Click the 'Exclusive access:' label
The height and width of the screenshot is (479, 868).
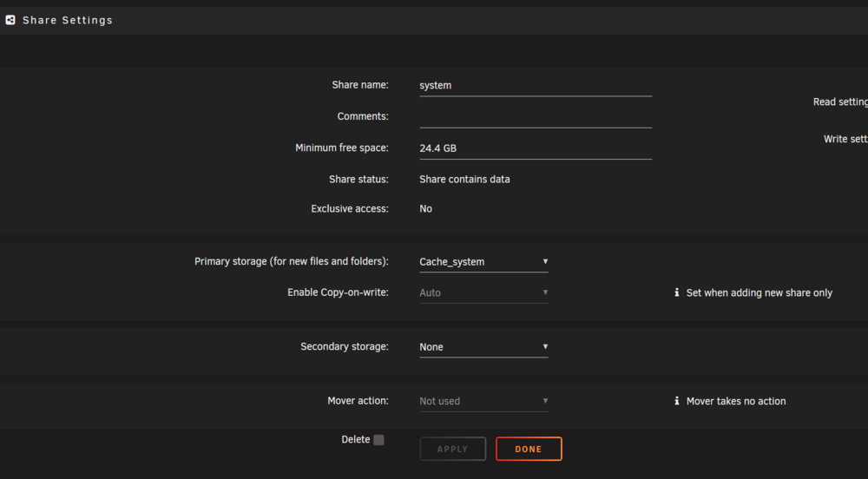pyautogui.click(x=349, y=208)
